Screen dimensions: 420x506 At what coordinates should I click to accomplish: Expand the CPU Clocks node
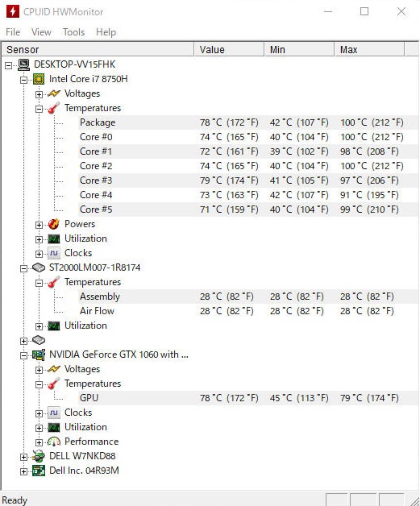(x=39, y=254)
